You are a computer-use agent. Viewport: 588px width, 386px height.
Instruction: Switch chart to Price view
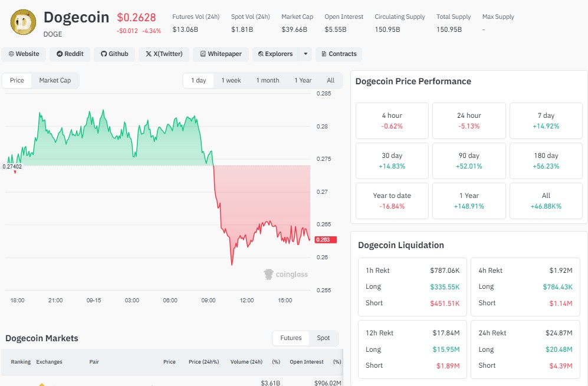(17, 80)
